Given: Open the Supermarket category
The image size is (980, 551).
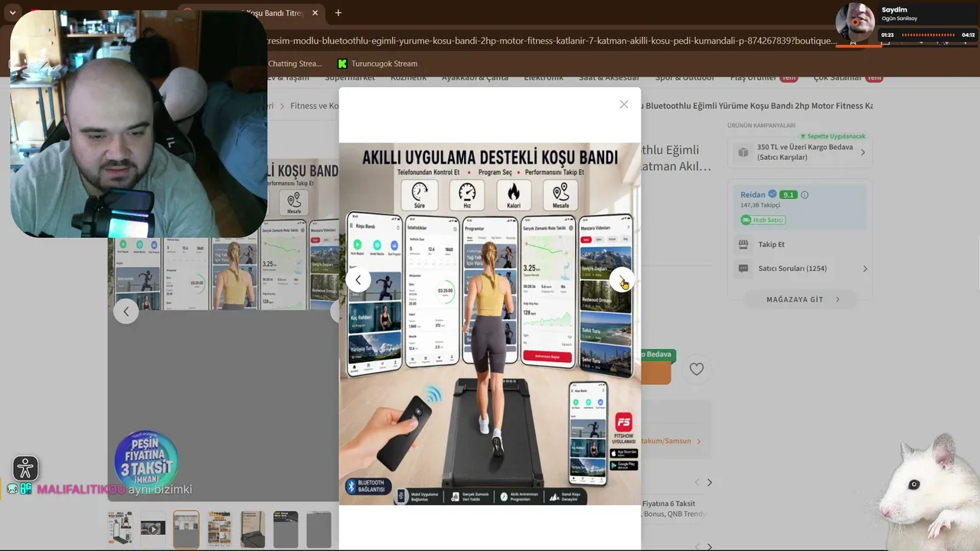Looking at the screenshot, I should click(x=350, y=77).
